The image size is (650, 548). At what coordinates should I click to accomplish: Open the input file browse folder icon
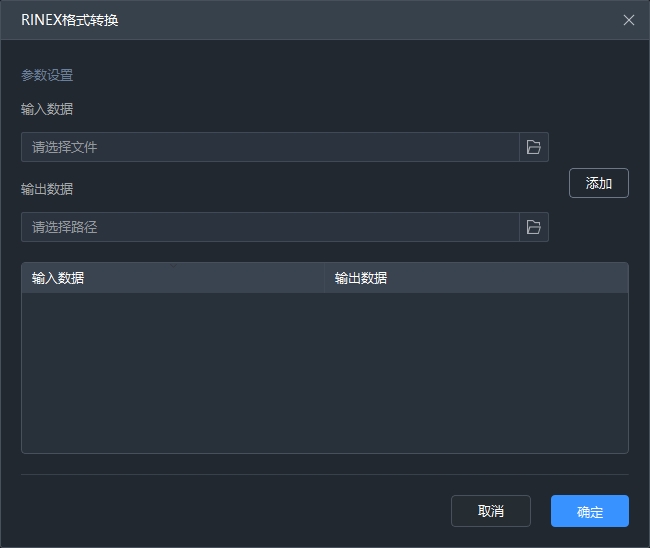(534, 147)
